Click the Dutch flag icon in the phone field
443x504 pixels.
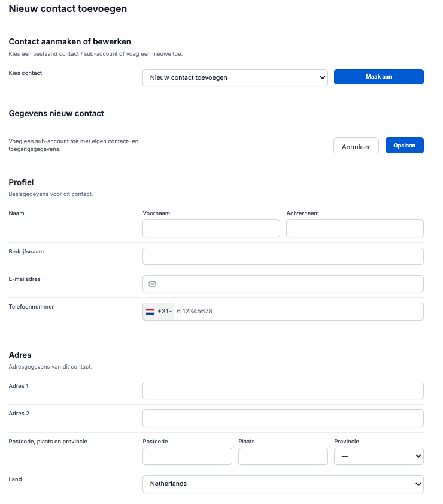click(150, 311)
